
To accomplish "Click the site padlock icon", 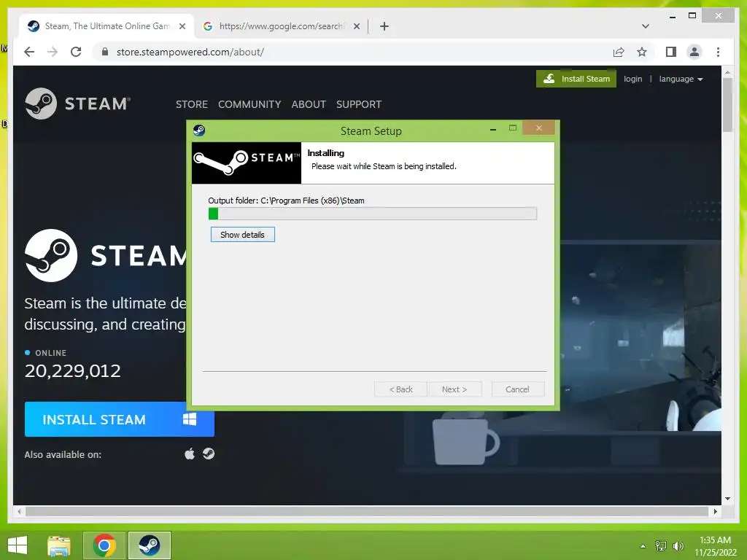I will point(105,52).
